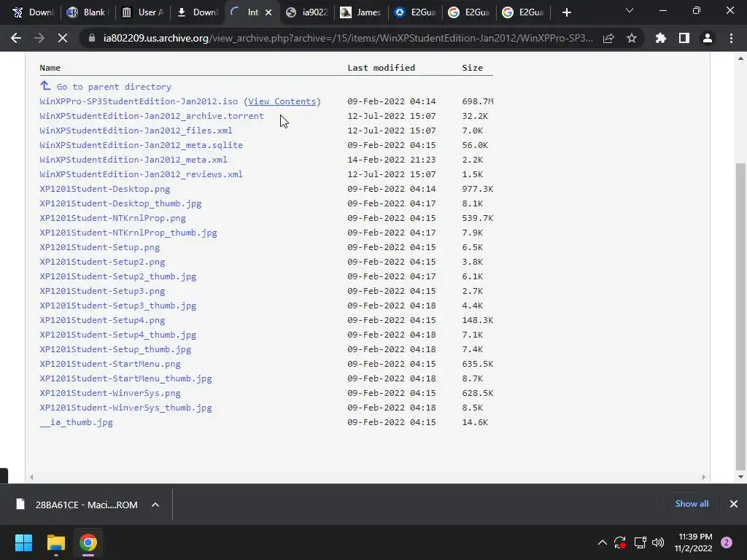The image size is (747, 560).
Task: Open XP1201Student-StartMenu.png
Action: click(x=110, y=364)
